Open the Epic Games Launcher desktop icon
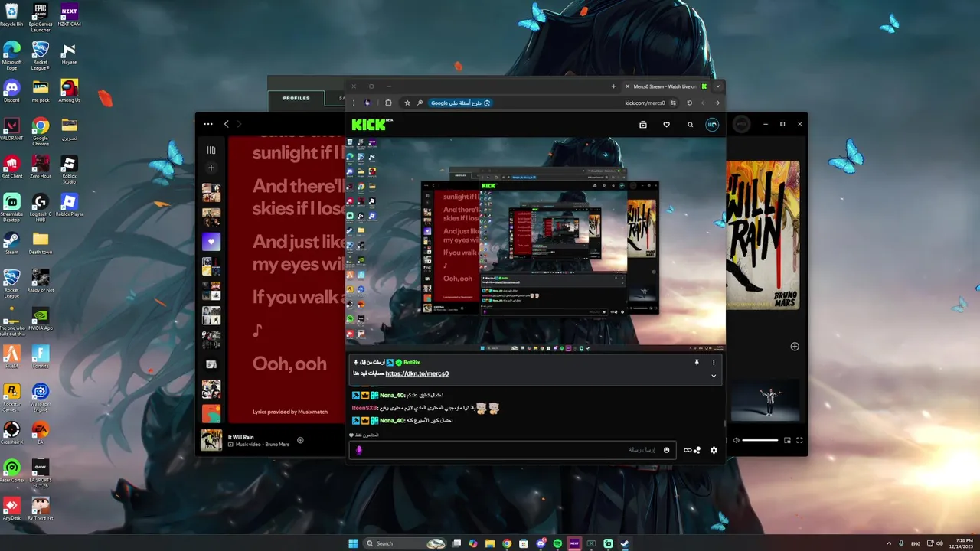Screen dimensions: 980x551 [x=41, y=18]
